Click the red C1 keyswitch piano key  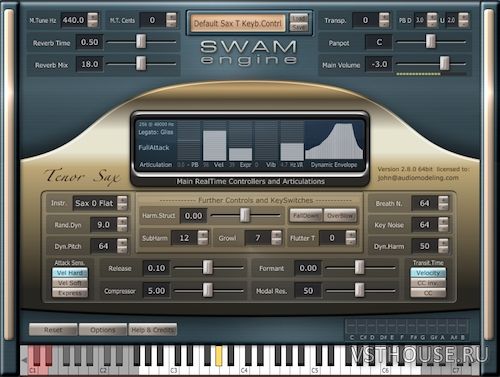point(32,369)
